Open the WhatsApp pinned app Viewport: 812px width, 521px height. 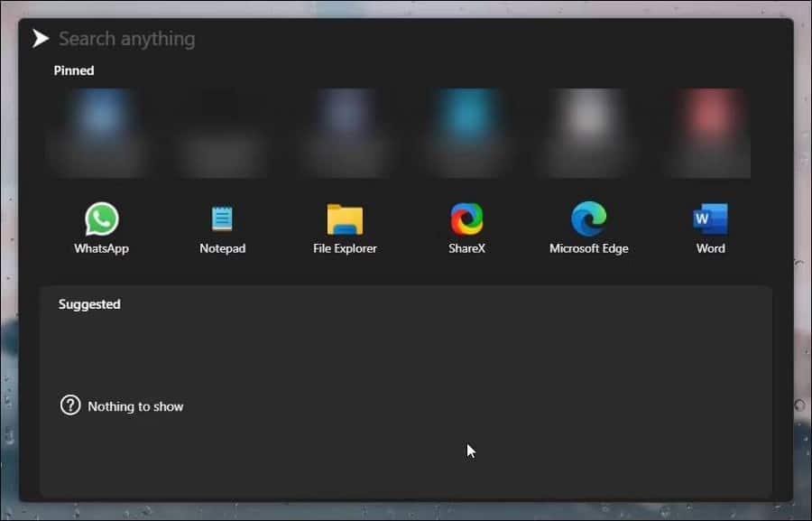101,228
